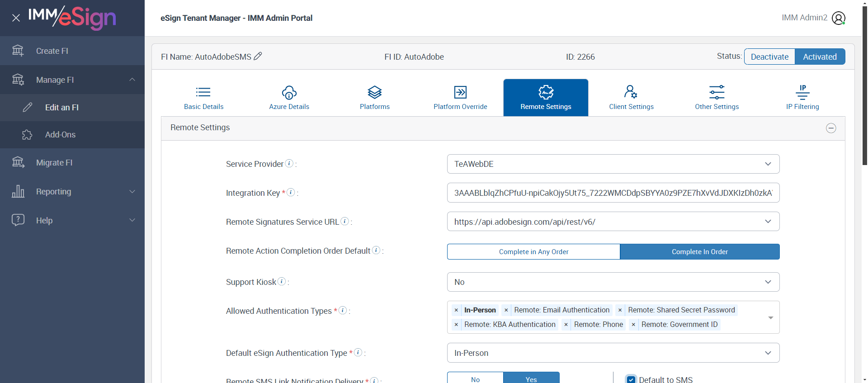
Task: Open the Service Provider dropdown
Action: pyautogui.click(x=613, y=164)
